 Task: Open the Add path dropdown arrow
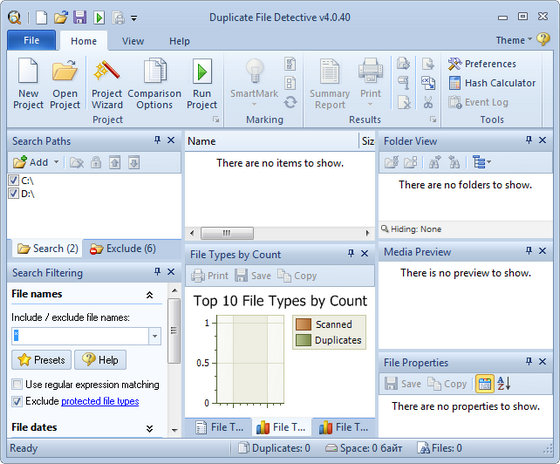point(56,163)
